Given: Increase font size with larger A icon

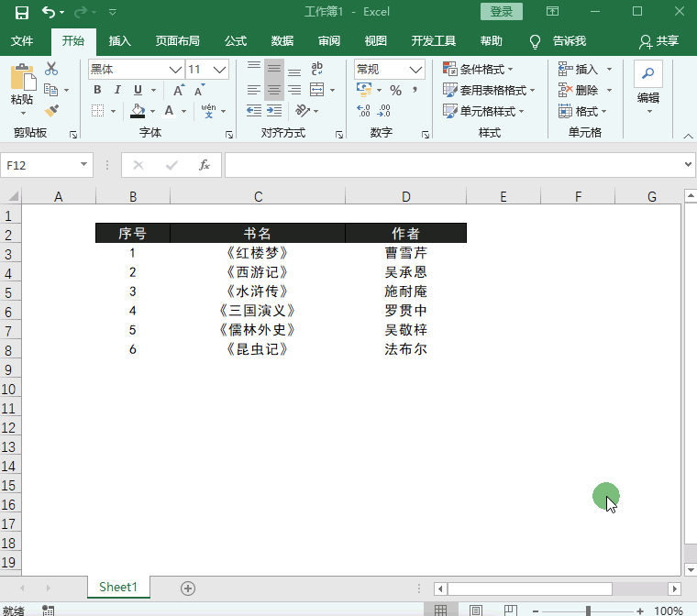Looking at the screenshot, I should point(179,90).
